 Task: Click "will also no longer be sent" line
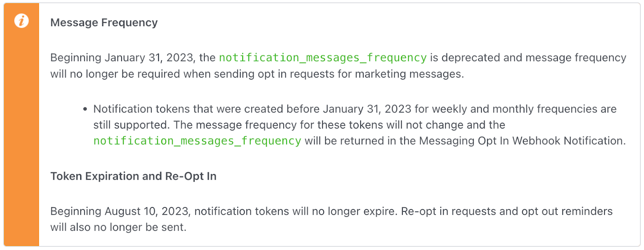pos(118,227)
